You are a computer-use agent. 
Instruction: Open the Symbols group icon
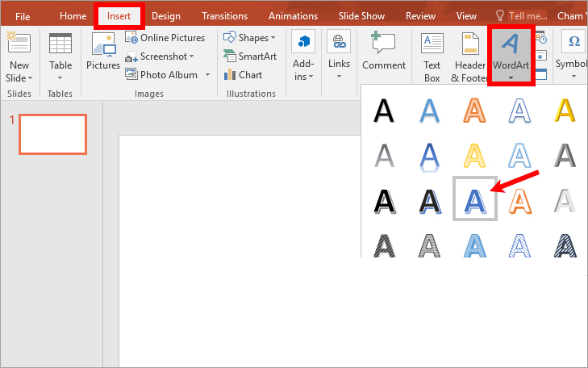[x=573, y=47]
